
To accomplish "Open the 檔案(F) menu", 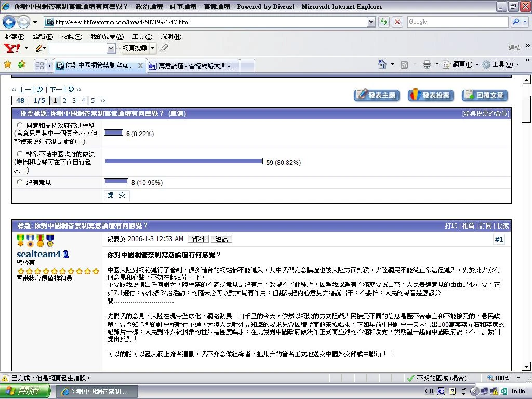I will pyautogui.click(x=15, y=37).
